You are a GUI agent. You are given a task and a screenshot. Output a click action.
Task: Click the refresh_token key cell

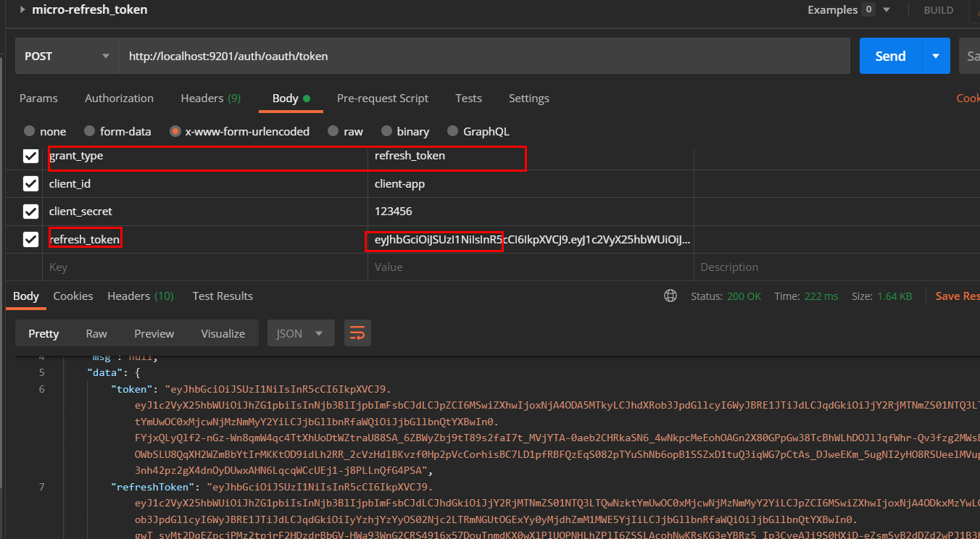[x=206, y=238]
